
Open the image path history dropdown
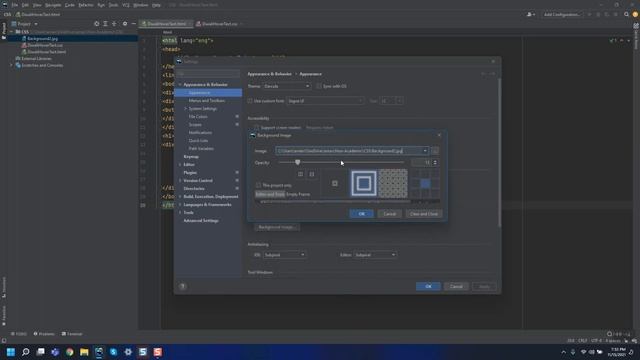click(425, 151)
